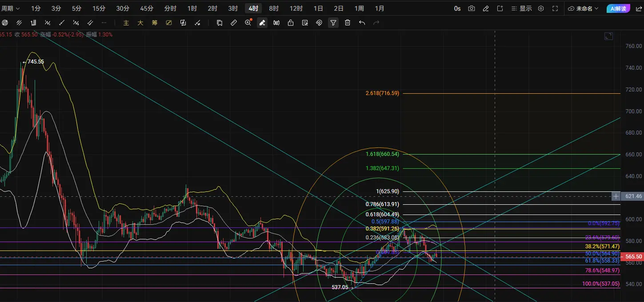Undo the last drawing action
The width and height of the screenshot is (644, 302).
362,23
